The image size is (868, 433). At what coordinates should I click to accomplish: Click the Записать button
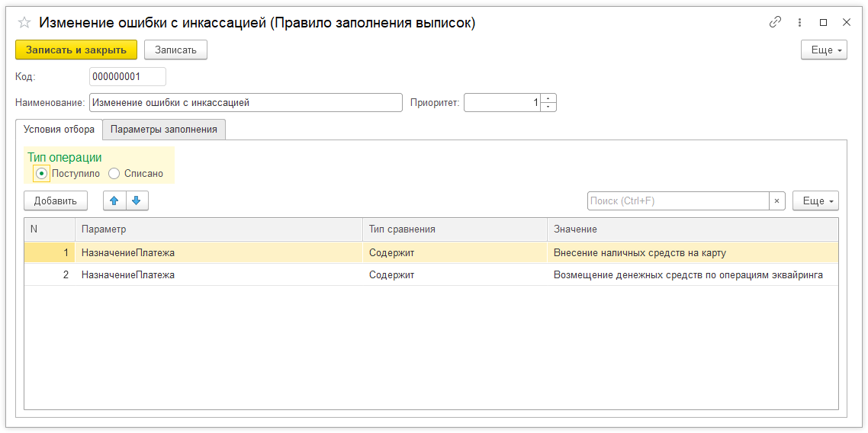(x=176, y=50)
